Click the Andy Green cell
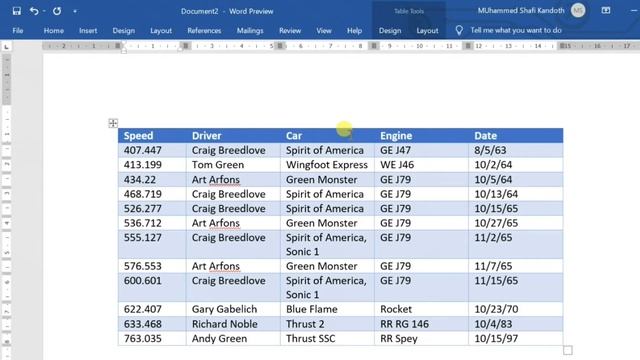 [233, 338]
